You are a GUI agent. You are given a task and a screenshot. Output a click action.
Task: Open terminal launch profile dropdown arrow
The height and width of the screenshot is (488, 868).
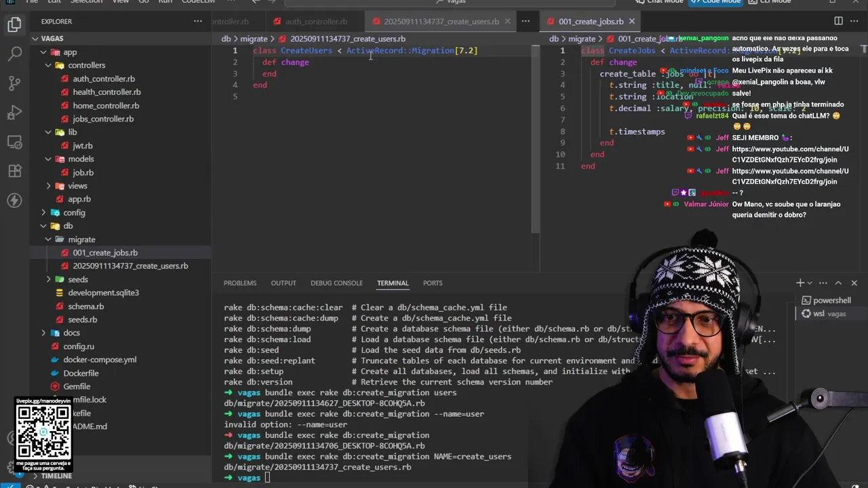[810, 283]
